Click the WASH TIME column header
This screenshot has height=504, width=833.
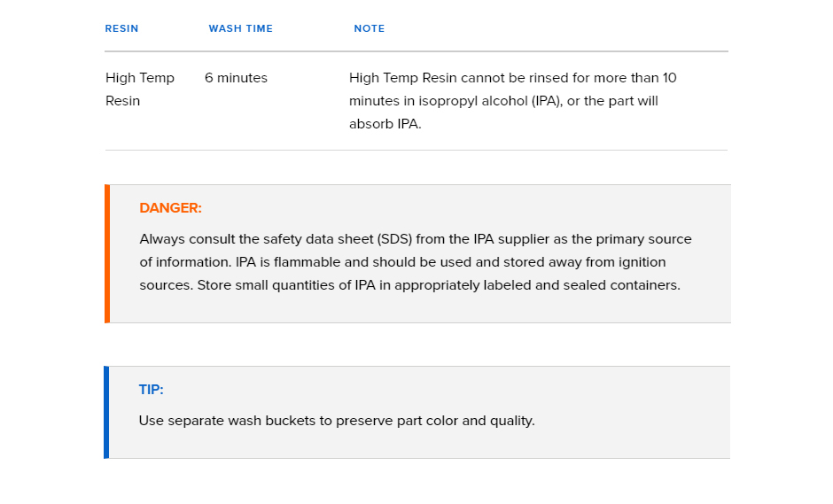(x=241, y=28)
